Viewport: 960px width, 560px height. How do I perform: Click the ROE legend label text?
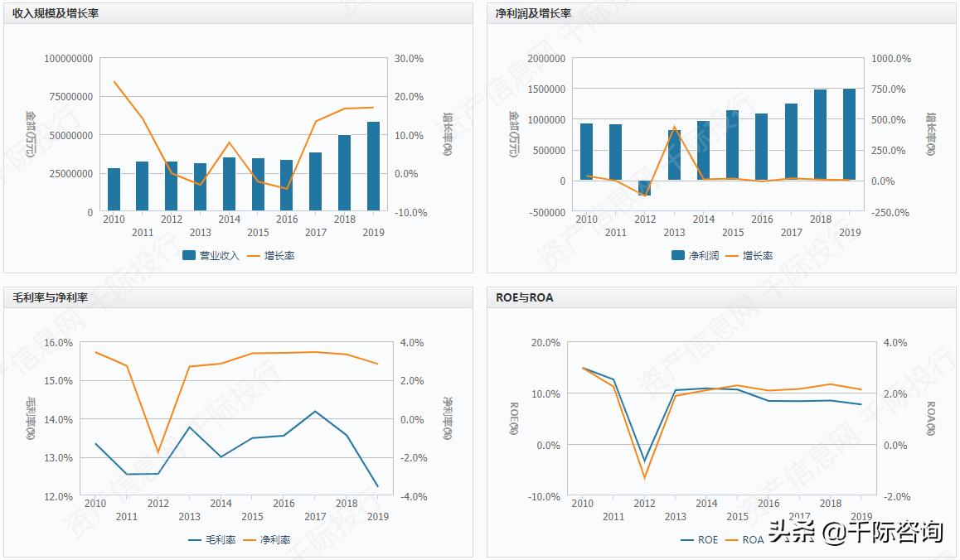[708, 540]
